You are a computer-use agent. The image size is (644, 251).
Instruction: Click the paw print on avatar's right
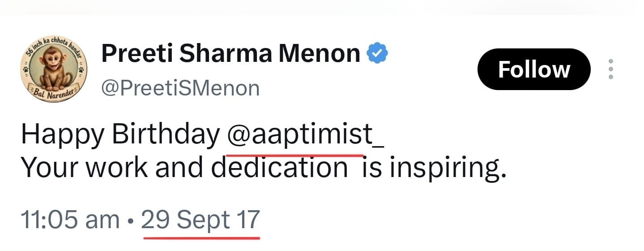(x=81, y=70)
